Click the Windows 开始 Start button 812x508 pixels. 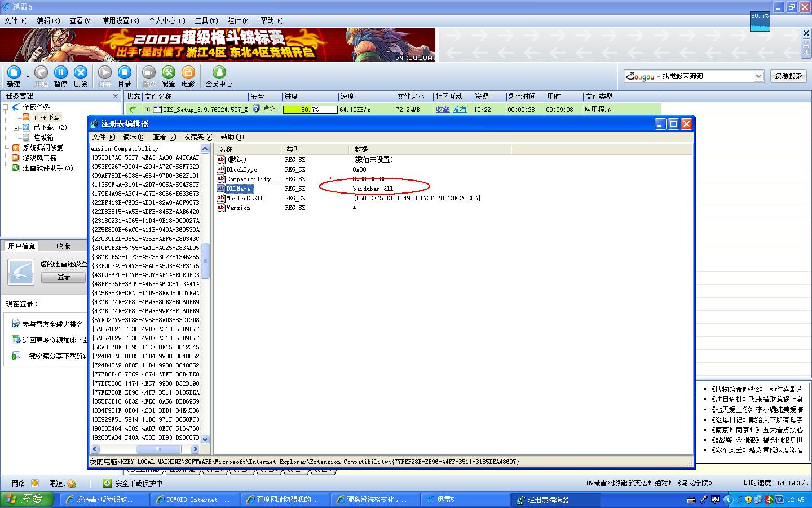tap(27, 500)
